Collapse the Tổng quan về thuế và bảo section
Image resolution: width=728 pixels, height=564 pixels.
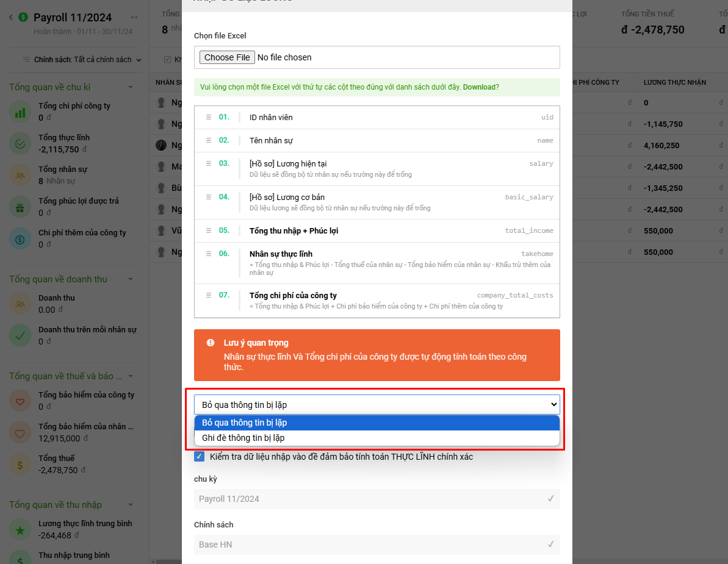tap(131, 376)
